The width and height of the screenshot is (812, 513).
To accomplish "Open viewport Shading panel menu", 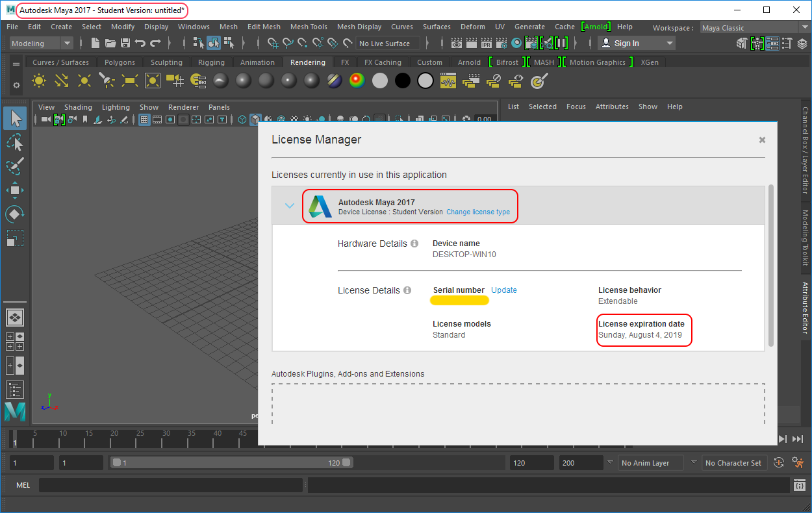I will pos(78,107).
